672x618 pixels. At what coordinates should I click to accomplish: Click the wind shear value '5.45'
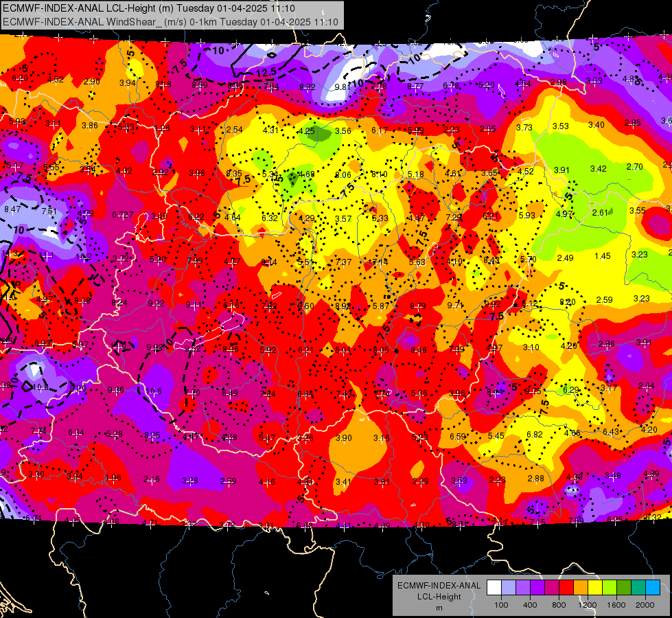(x=496, y=436)
